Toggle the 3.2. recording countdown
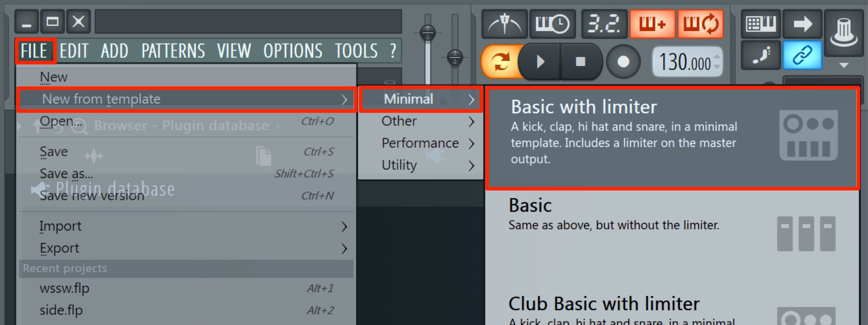 (x=604, y=24)
